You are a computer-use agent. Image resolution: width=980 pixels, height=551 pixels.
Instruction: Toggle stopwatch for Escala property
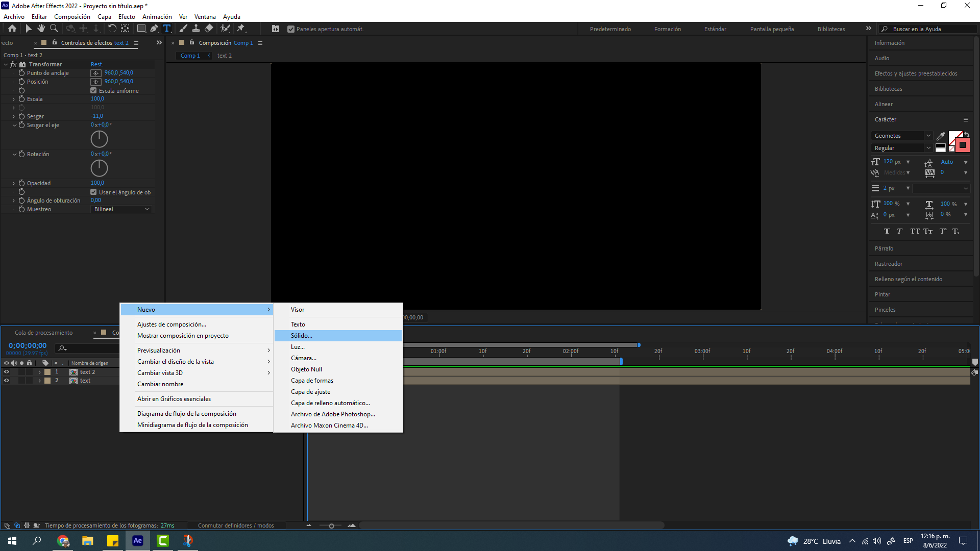coord(21,99)
